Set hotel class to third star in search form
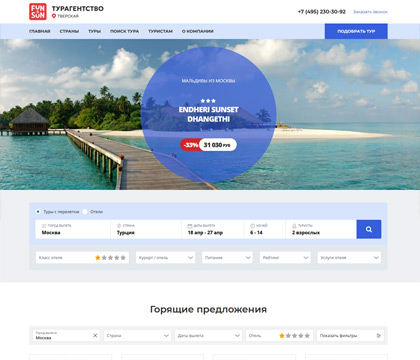 (110, 258)
